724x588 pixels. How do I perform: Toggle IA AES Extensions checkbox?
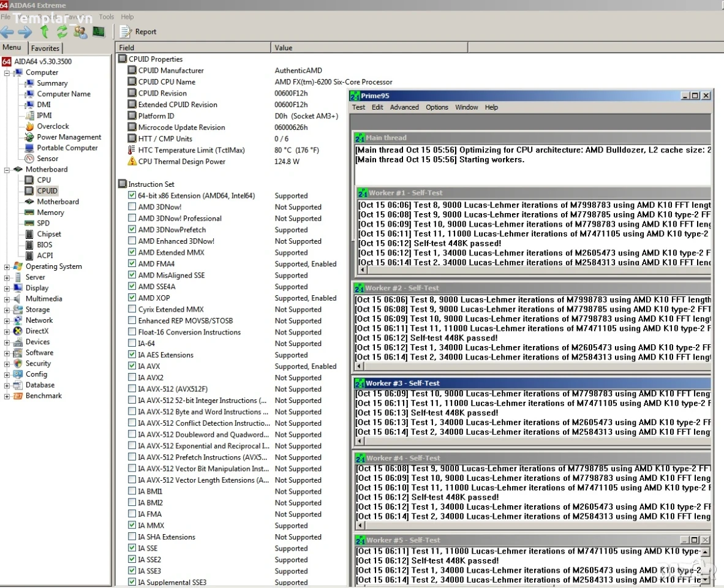(x=132, y=355)
